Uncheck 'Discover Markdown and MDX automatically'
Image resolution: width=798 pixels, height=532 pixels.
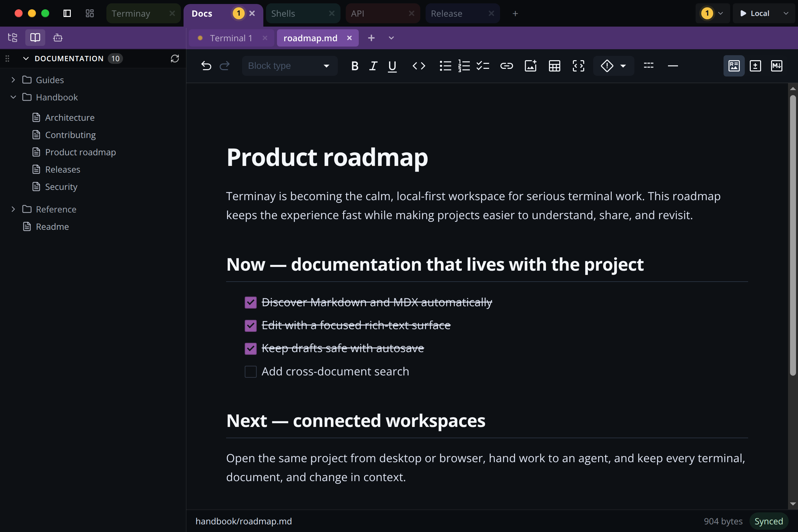pos(251,302)
